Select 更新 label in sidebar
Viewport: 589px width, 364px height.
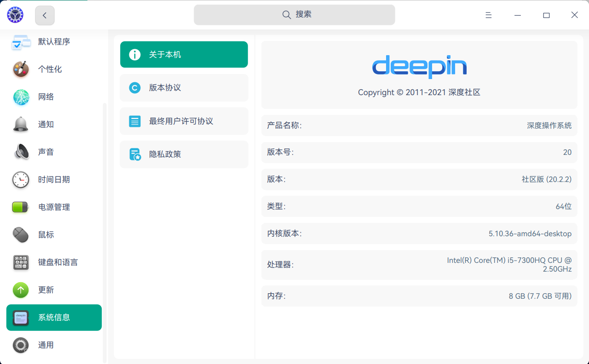point(46,290)
